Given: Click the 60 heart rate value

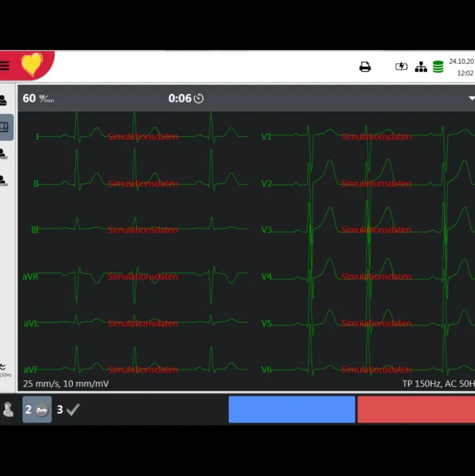Looking at the screenshot, I should coord(29,98).
